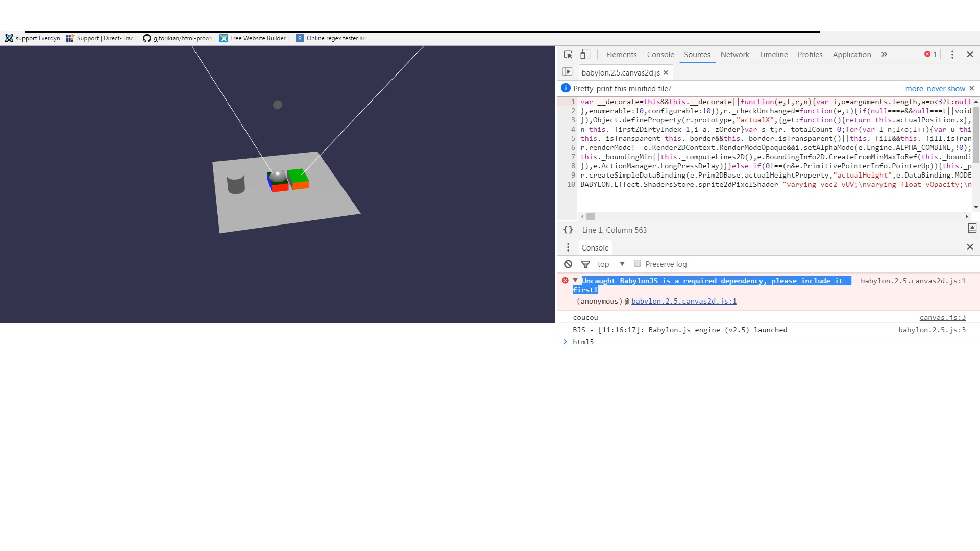The width and height of the screenshot is (980, 551).
Task: Collapse the Uncaught error stack trace
Action: (x=575, y=280)
